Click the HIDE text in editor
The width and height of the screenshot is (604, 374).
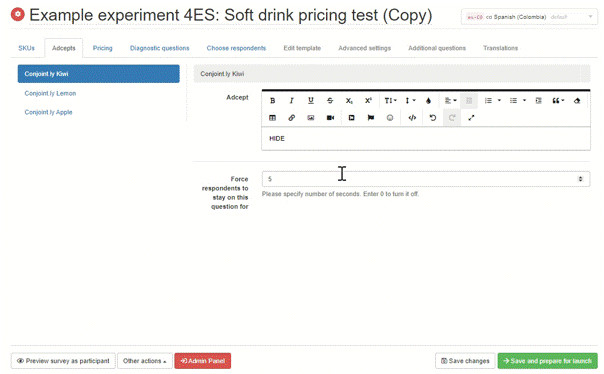pyautogui.click(x=277, y=138)
